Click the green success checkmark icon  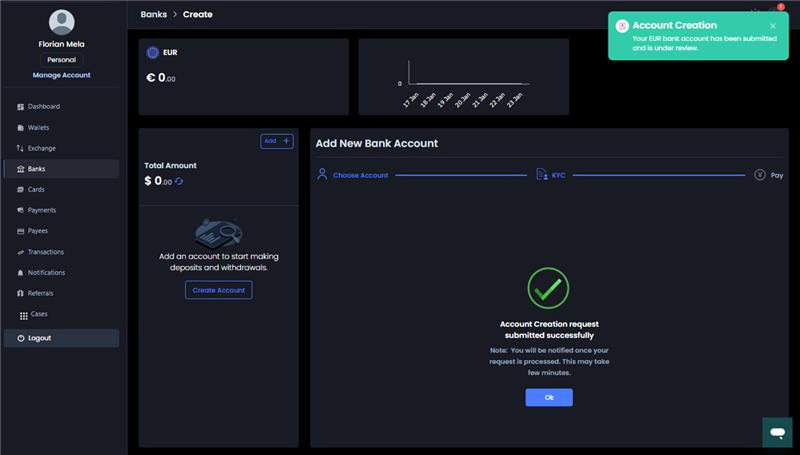coord(548,288)
